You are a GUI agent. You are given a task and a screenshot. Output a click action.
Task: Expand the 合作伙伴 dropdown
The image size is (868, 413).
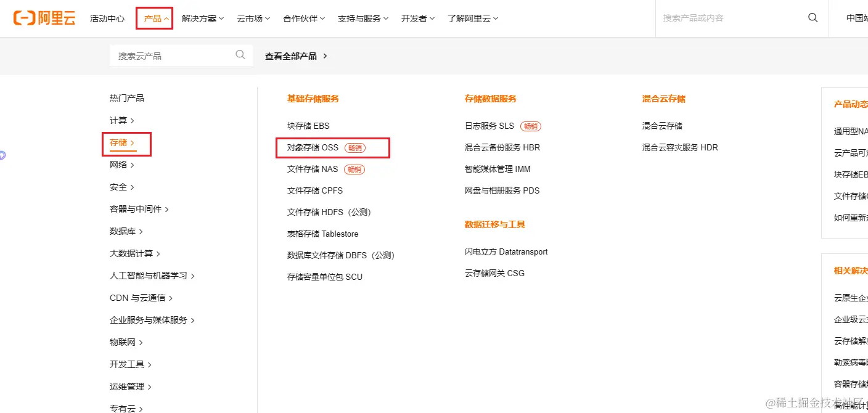click(304, 18)
